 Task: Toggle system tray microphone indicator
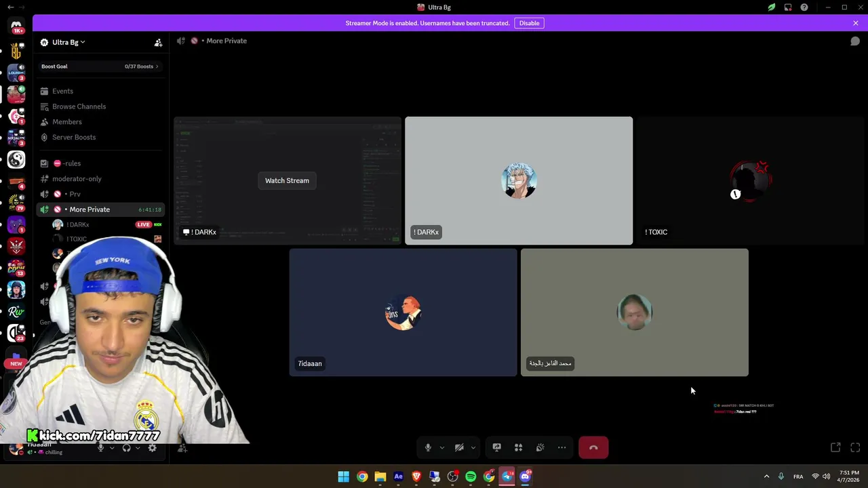pyautogui.click(x=781, y=476)
